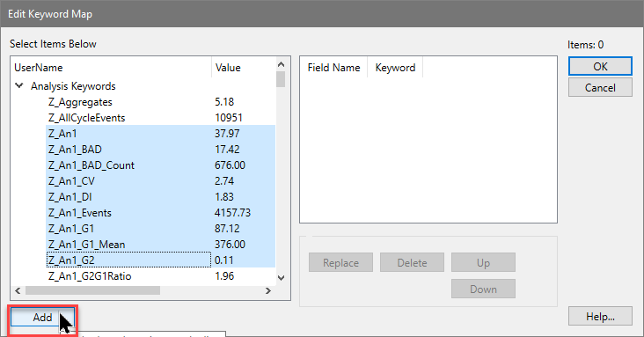Viewport: 644px width, 337px height.
Task: Select the Z_An1_BAD_Count keyword
Action: pos(91,165)
